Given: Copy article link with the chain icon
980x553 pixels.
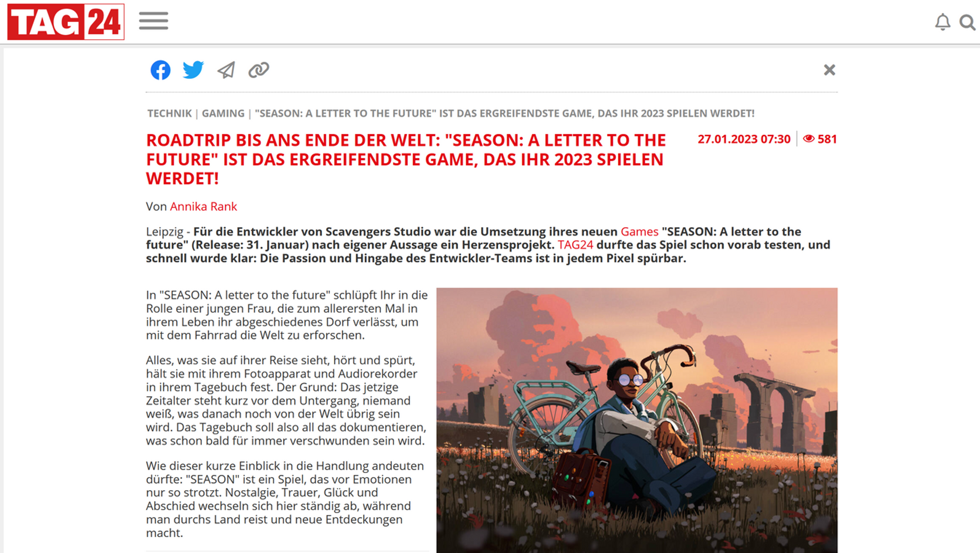Looking at the screenshot, I should pos(259,70).
